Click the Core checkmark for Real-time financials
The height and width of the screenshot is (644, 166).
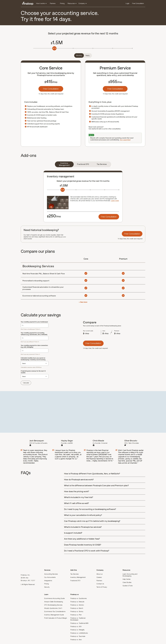86,274
